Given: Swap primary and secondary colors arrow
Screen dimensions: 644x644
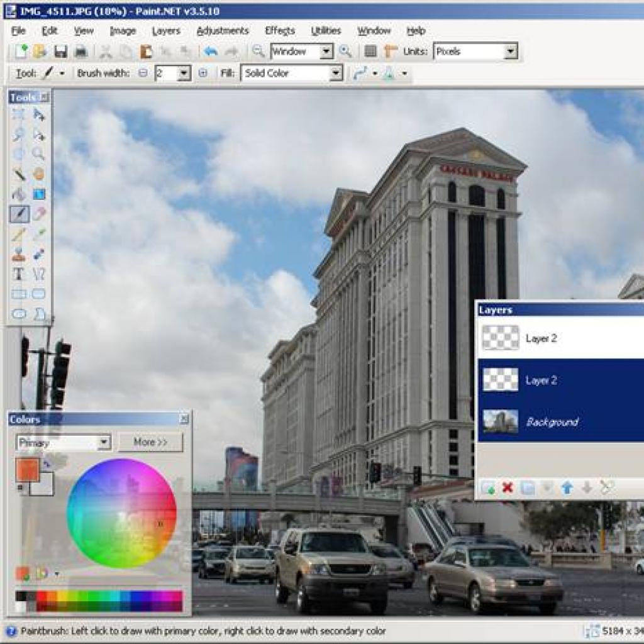Looking at the screenshot, I should pos(47,464).
